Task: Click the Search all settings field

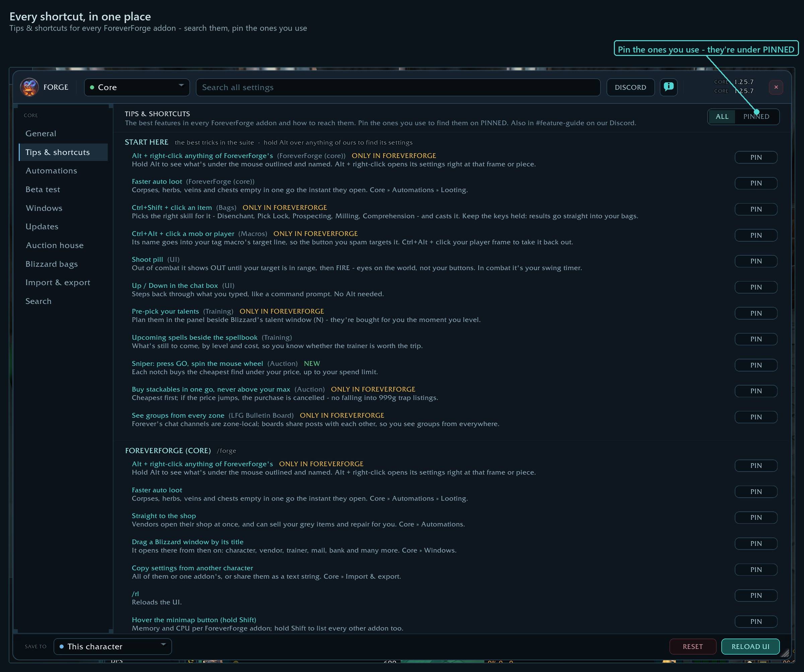Action: (398, 87)
